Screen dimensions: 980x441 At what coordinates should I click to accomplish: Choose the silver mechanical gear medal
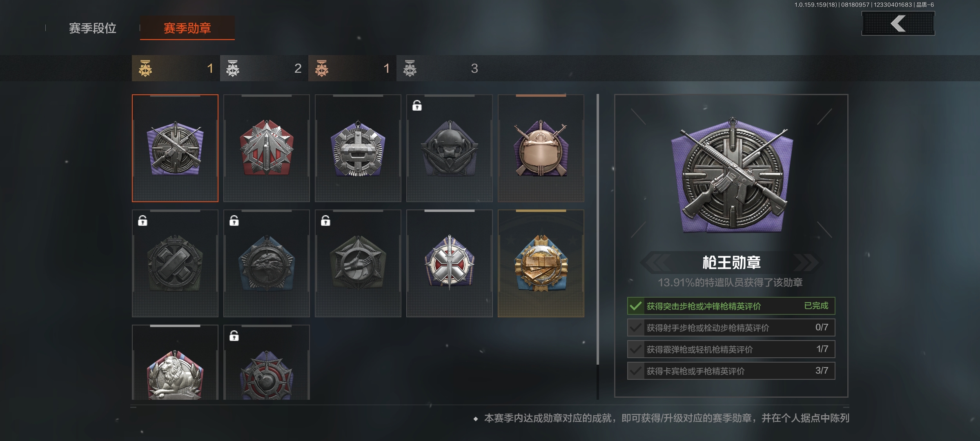[x=358, y=148]
